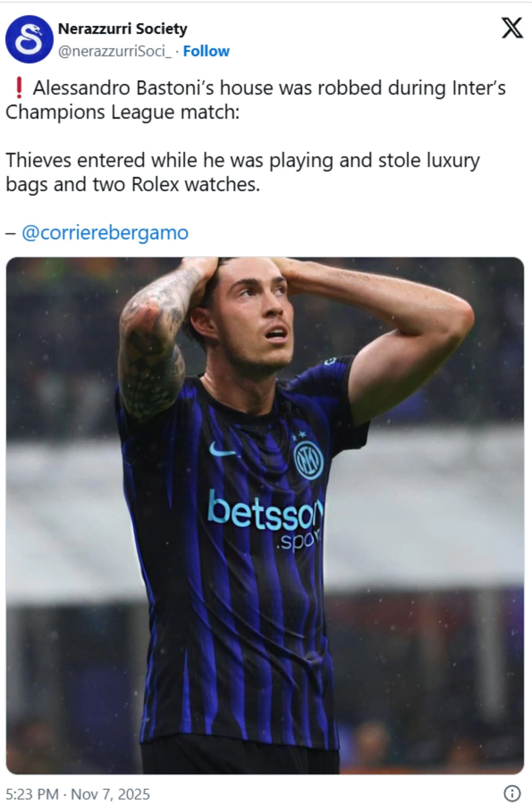Follow the Nerazzurri Society account
This screenshot has width=532, height=812.
tap(206, 51)
